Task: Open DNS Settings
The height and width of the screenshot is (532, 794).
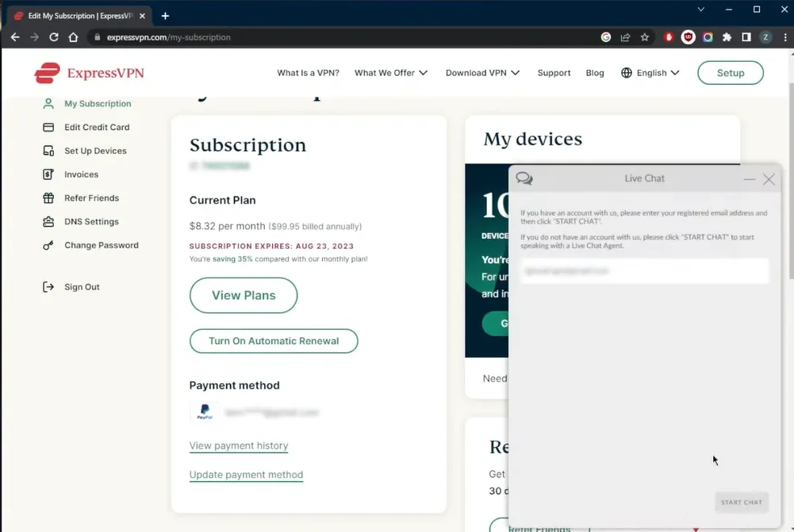Action: click(91, 221)
